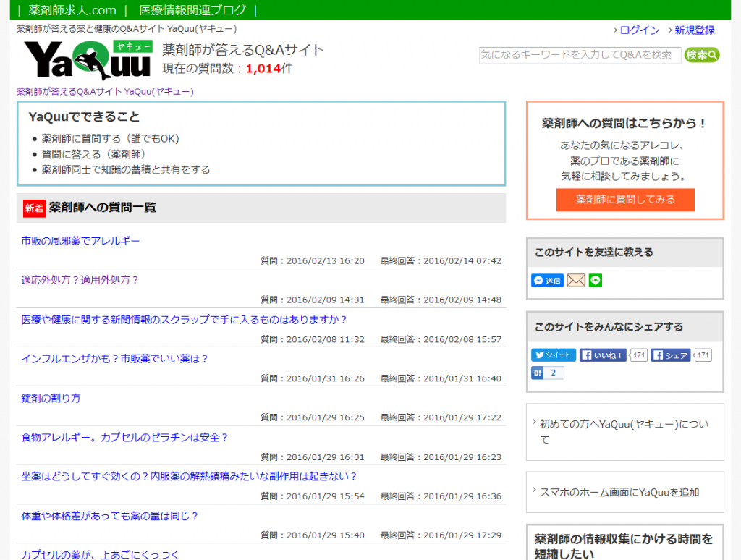
Task: Open question 体重や体格差があっても薬の量は同じ？
Action: tap(110, 516)
